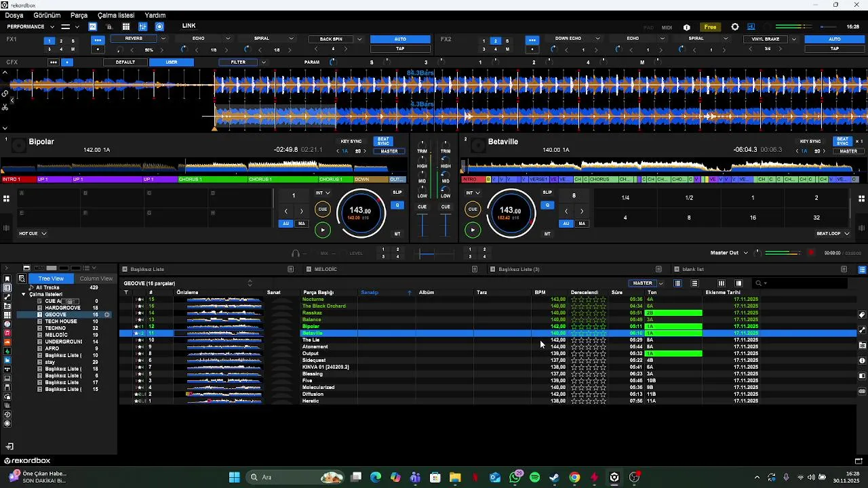Play deck 2 track Betaville
Viewport: 868px width, 488px height.
coord(473,230)
